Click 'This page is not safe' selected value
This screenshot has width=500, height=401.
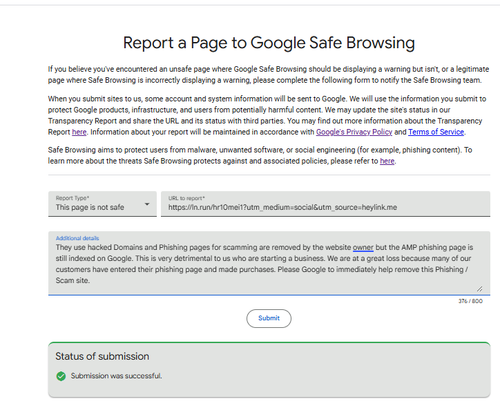(x=90, y=207)
